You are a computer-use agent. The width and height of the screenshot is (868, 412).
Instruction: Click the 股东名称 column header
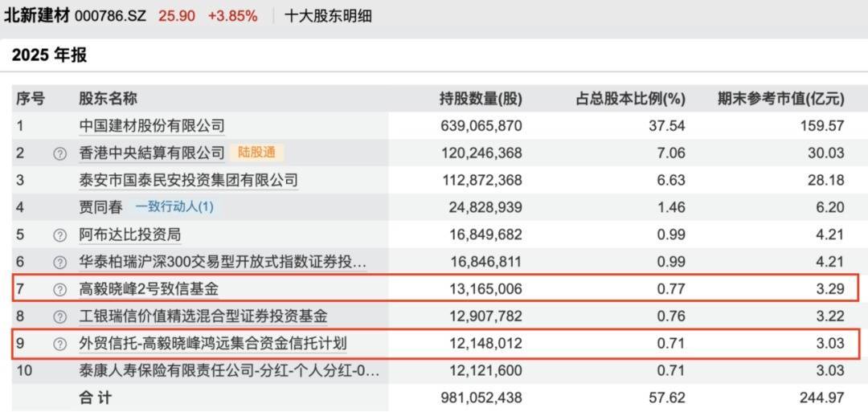point(108,99)
